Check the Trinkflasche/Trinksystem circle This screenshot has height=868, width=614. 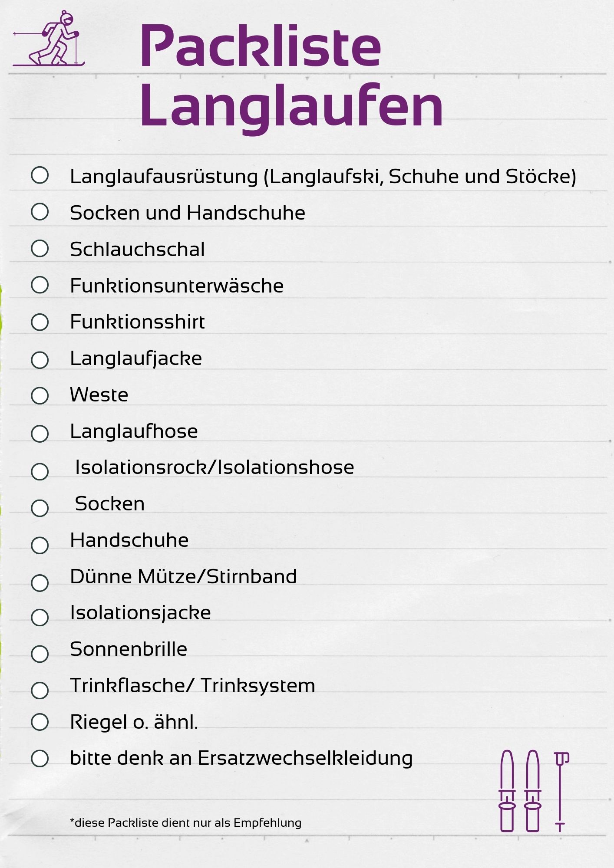(x=40, y=690)
